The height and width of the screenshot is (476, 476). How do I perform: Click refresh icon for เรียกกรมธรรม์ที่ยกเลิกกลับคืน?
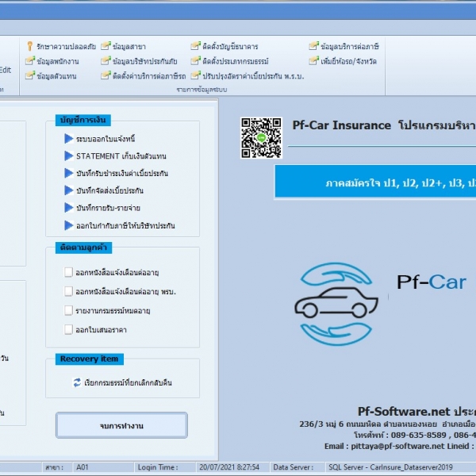[x=77, y=382]
